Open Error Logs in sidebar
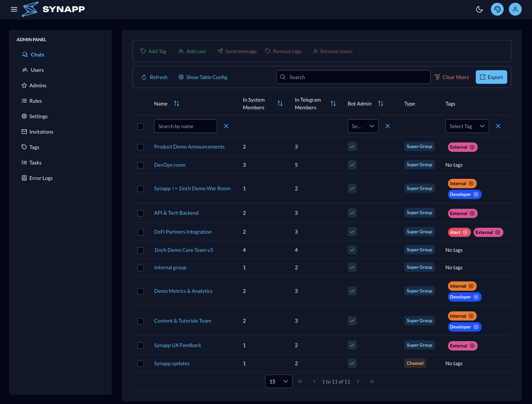The image size is (532, 404). pyautogui.click(x=37, y=178)
